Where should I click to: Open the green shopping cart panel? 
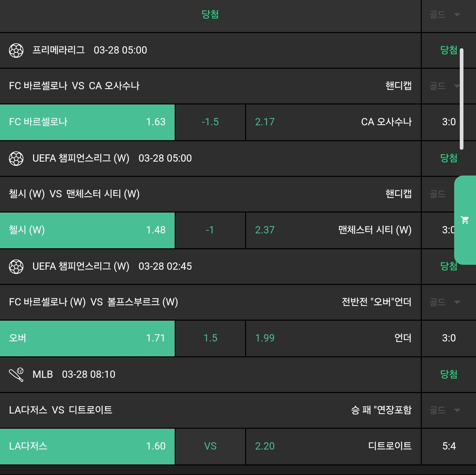click(465, 220)
